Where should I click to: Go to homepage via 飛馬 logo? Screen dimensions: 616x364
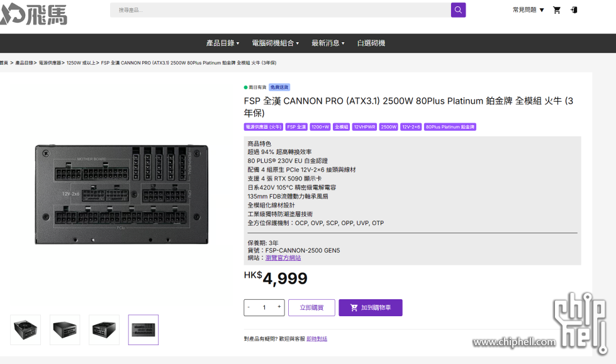point(34,14)
